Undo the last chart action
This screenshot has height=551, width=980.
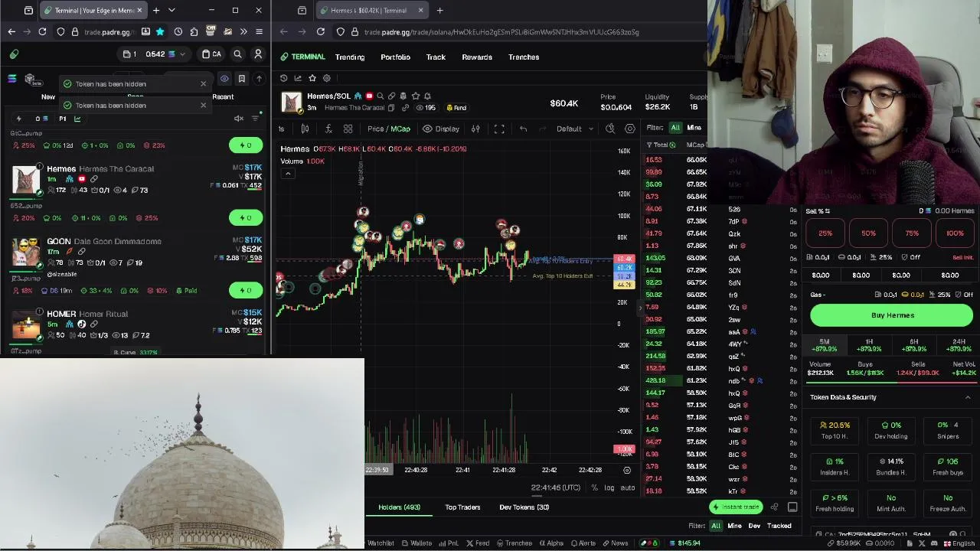pyautogui.click(x=523, y=129)
